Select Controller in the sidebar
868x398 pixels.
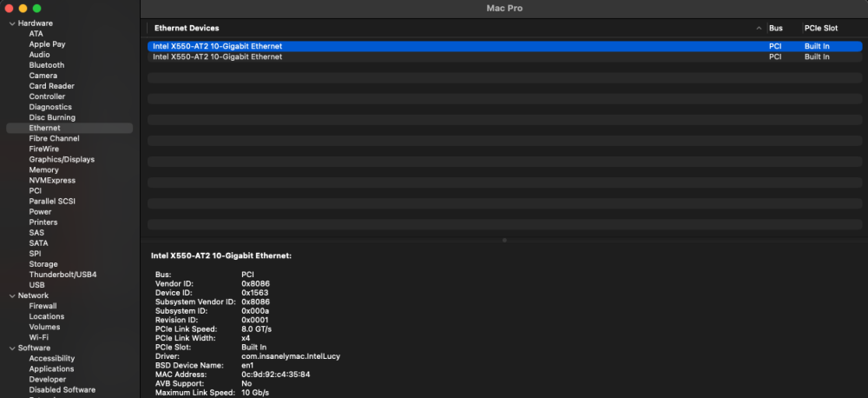(47, 96)
